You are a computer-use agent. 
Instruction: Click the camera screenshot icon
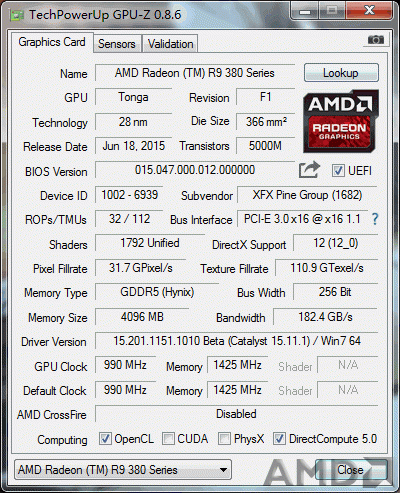pyautogui.click(x=376, y=40)
